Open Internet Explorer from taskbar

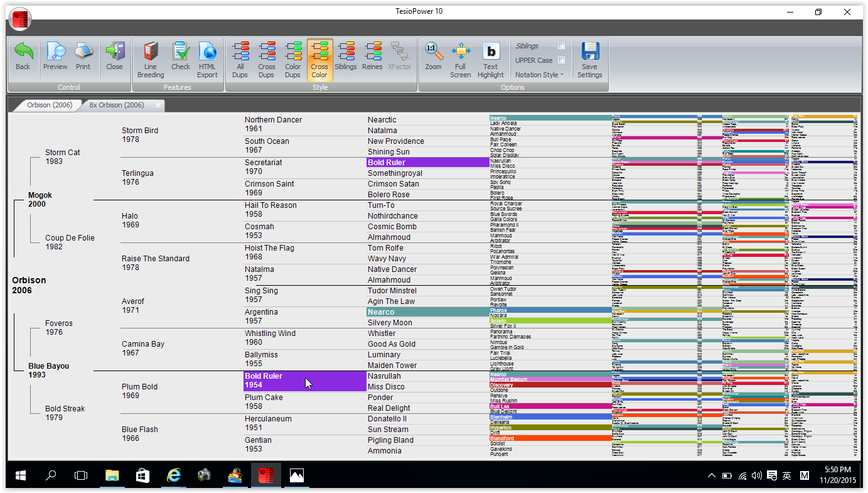(173, 476)
